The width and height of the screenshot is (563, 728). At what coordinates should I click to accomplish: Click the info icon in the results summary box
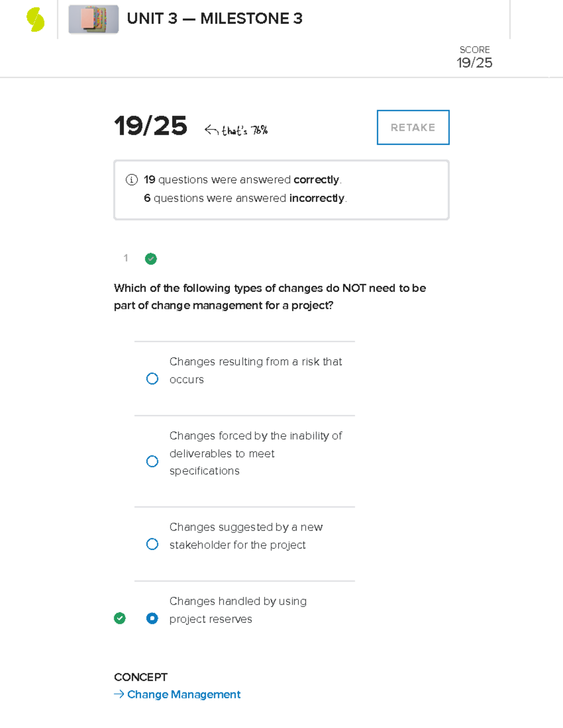(131, 180)
